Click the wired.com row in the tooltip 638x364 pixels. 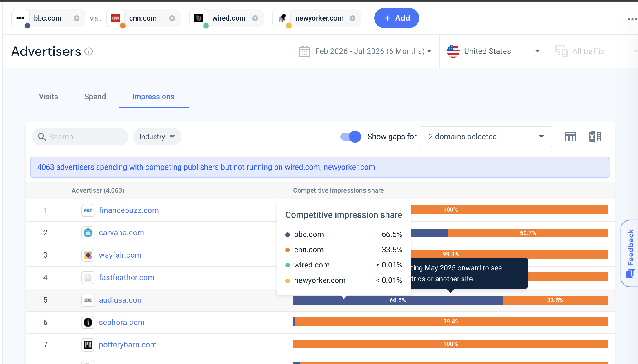[x=344, y=265]
